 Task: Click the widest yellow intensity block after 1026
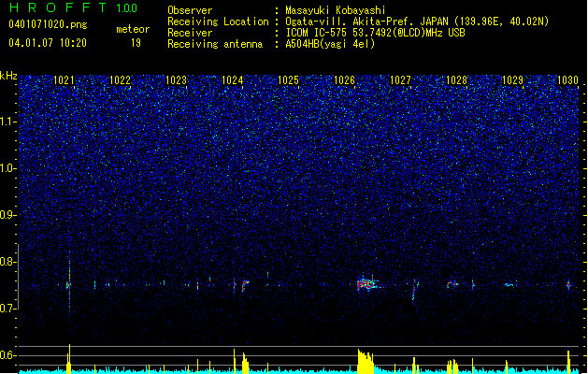click(x=366, y=361)
